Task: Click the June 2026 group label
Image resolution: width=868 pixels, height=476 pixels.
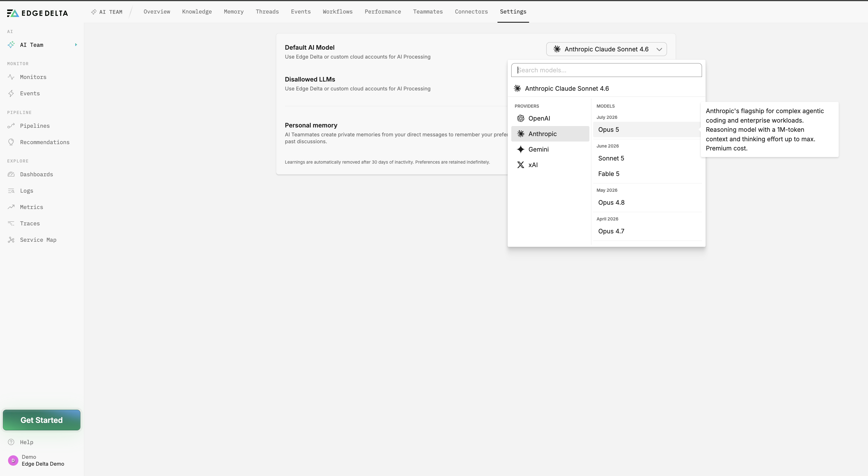Action: point(607,146)
